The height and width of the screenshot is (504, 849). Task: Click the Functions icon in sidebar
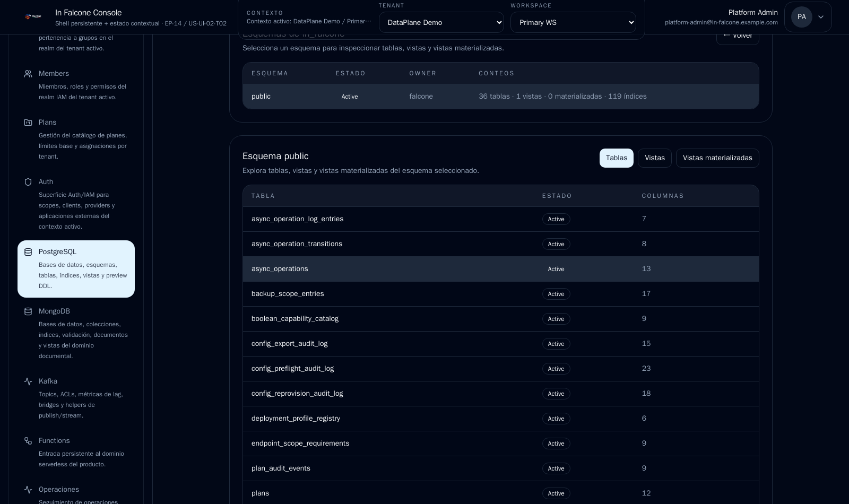point(28,441)
